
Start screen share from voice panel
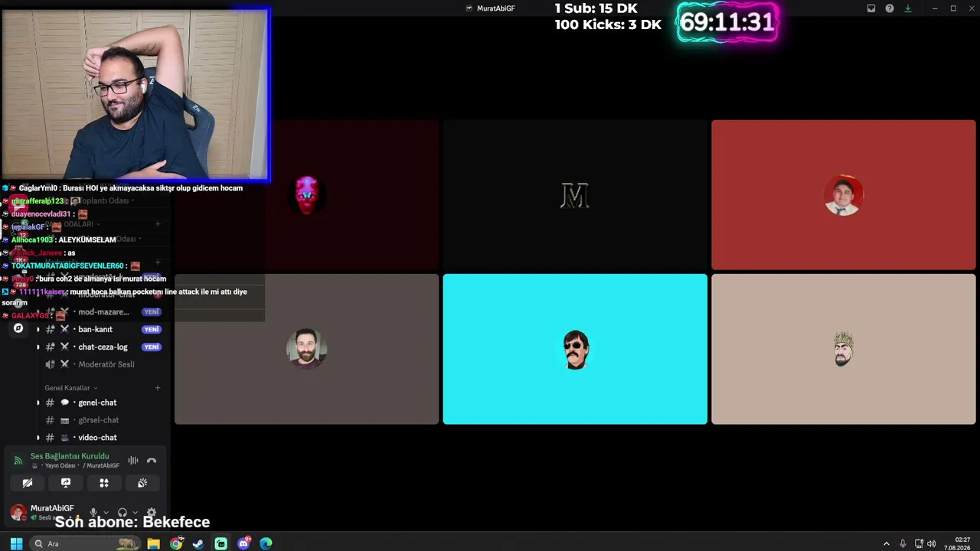[66, 483]
